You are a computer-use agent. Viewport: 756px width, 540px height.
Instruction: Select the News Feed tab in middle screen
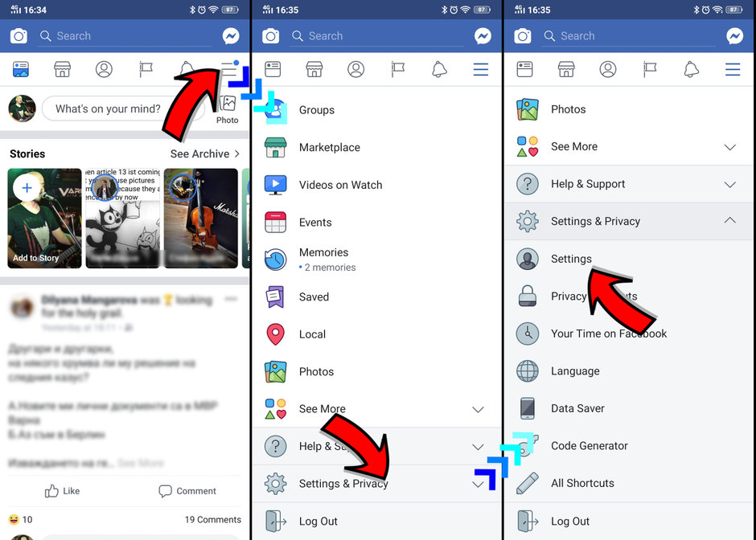273,69
